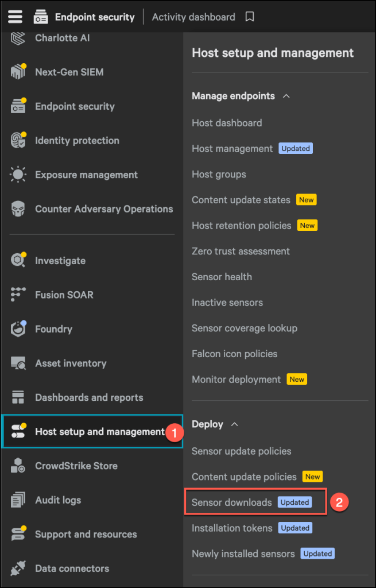
Task: Open Sensor update policies
Action: coord(241,451)
